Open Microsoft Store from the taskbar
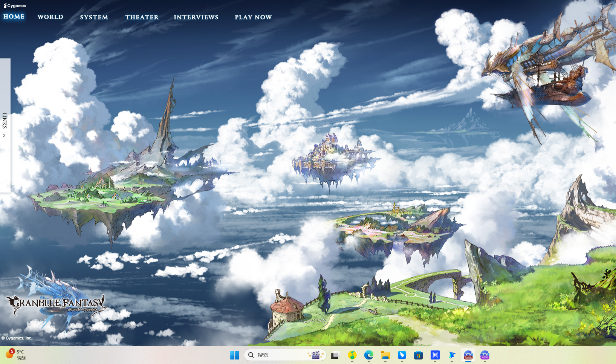The height and width of the screenshot is (364, 616). (x=418, y=355)
